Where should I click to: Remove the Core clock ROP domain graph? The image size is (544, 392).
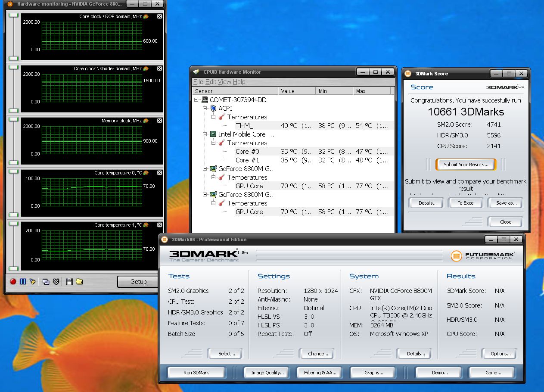pyautogui.click(x=159, y=16)
